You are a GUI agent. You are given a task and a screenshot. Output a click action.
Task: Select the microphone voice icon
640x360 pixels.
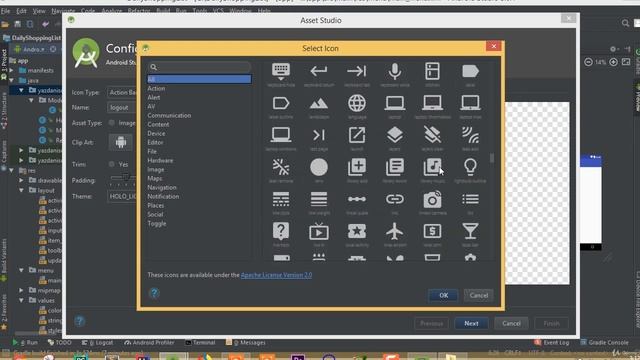[395, 71]
